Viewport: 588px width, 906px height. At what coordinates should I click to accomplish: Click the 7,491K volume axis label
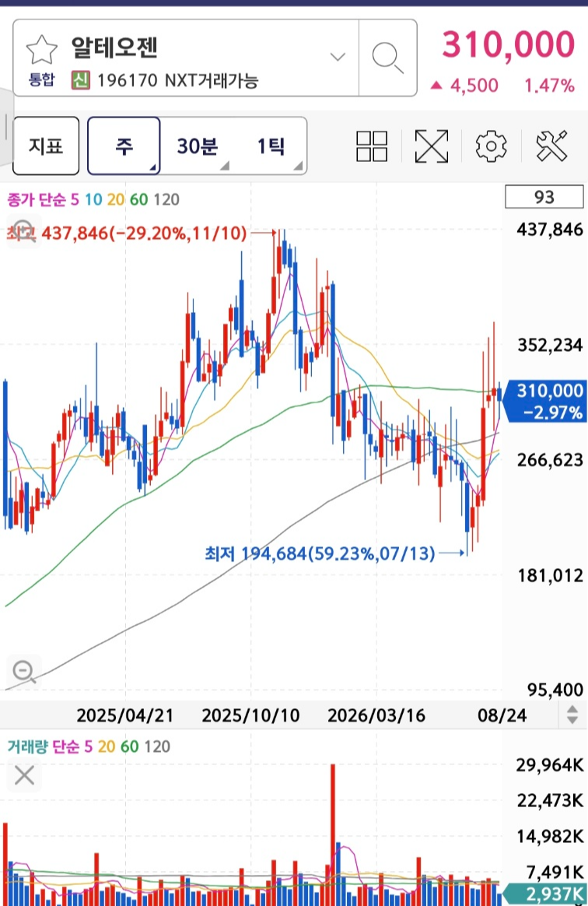[x=555, y=872]
